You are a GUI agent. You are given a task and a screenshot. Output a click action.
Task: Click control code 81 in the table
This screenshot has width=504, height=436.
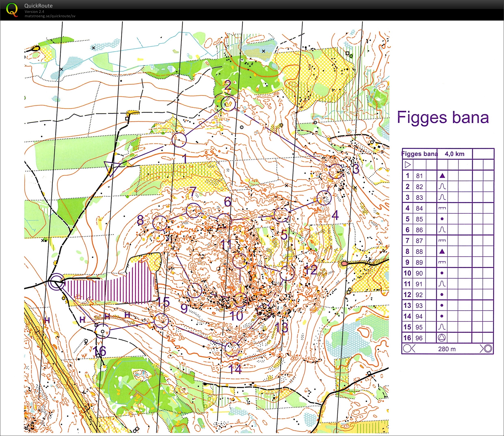click(419, 176)
